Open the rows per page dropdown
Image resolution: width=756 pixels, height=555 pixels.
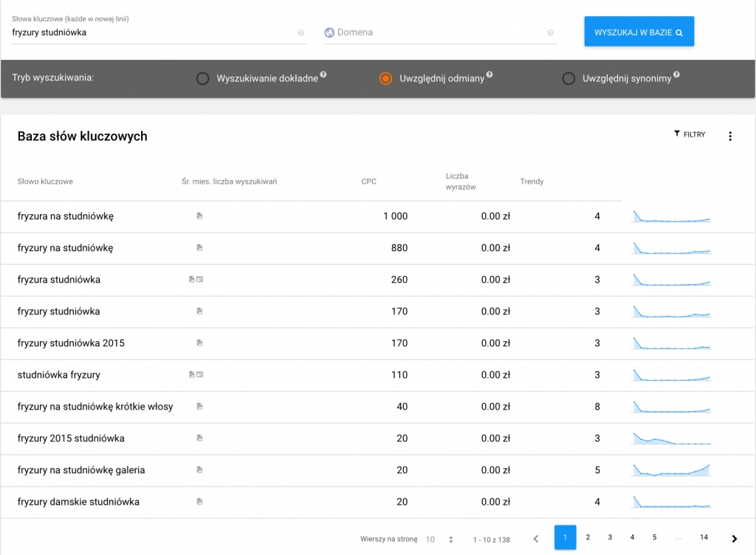click(x=440, y=540)
